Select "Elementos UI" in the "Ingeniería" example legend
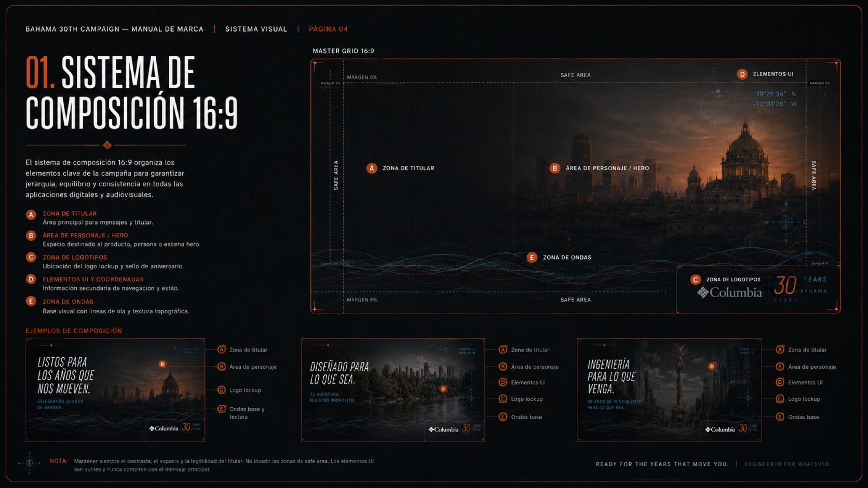Viewport: 868px width, 488px height. click(x=806, y=383)
